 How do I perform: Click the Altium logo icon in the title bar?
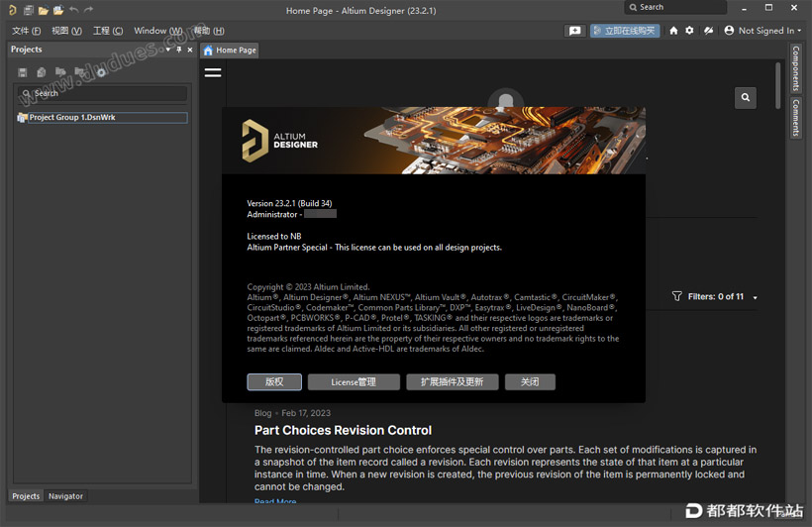coord(13,10)
